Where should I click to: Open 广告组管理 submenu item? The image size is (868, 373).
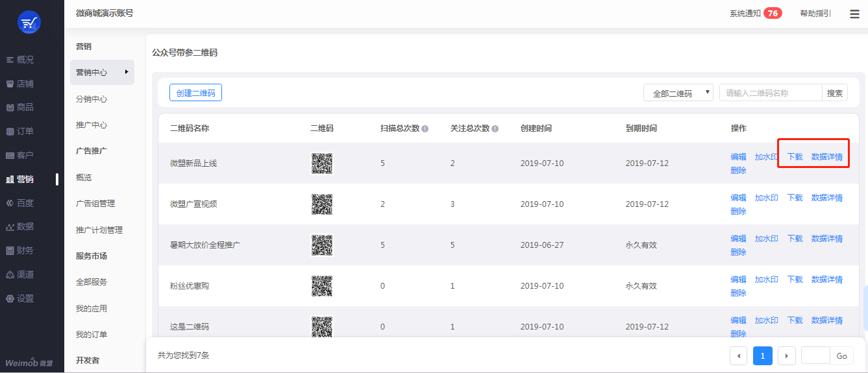(95, 204)
